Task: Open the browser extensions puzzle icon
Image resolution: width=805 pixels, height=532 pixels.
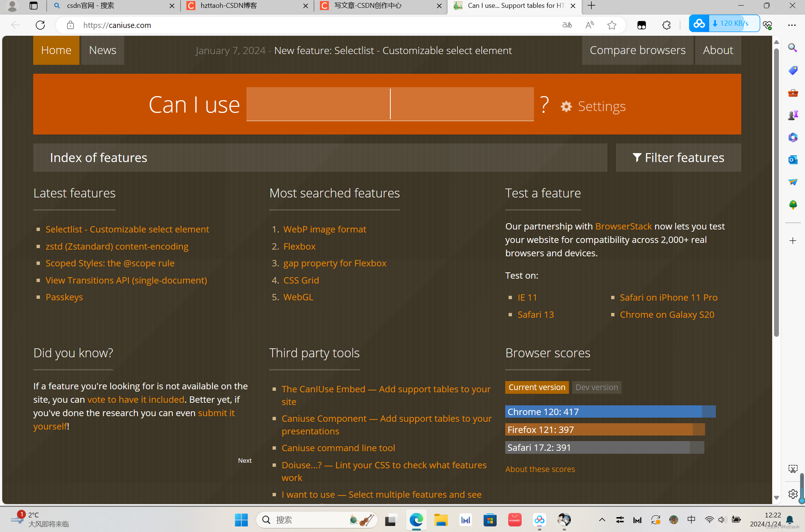Action: [x=666, y=25]
